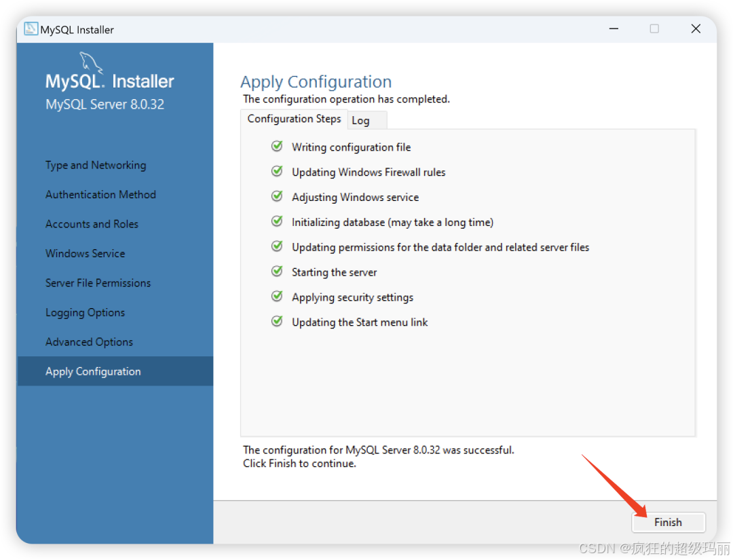Click 'Initializing database (may take a long time)' text
733x560 pixels.
pos(393,222)
